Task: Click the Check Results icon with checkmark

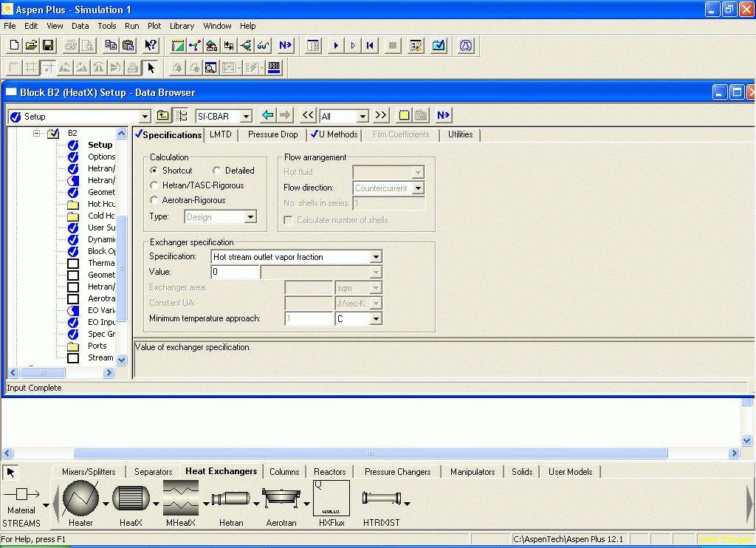Action: 439,45
